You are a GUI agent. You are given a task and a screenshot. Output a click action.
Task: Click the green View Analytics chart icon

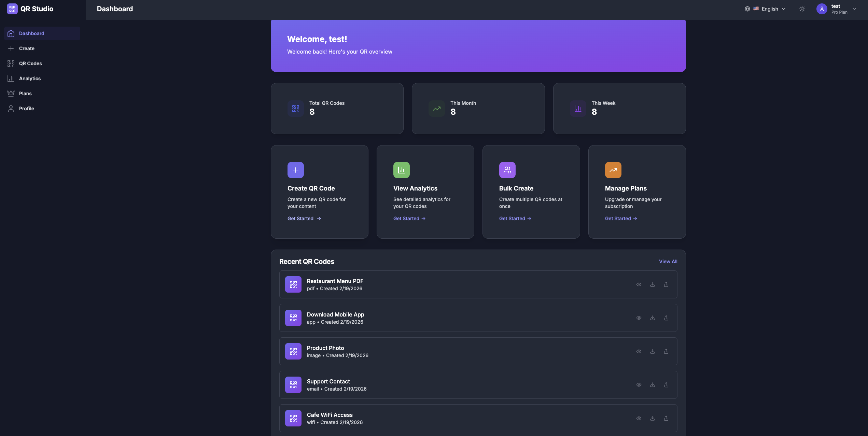(401, 170)
